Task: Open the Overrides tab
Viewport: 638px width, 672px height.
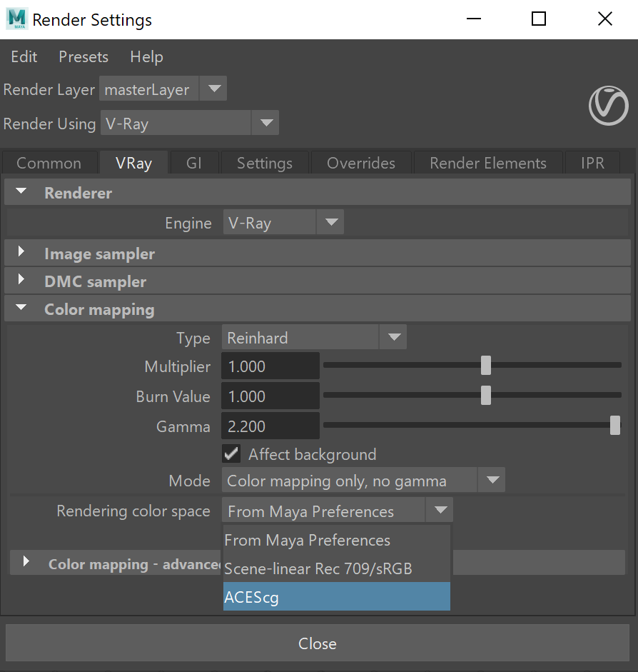Action: pos(361,163)
